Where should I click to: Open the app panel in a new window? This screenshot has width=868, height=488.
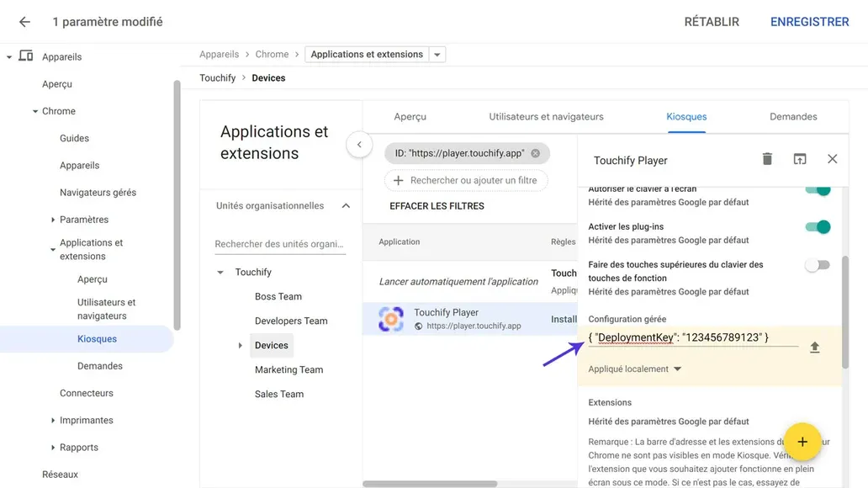click(799, 158)
